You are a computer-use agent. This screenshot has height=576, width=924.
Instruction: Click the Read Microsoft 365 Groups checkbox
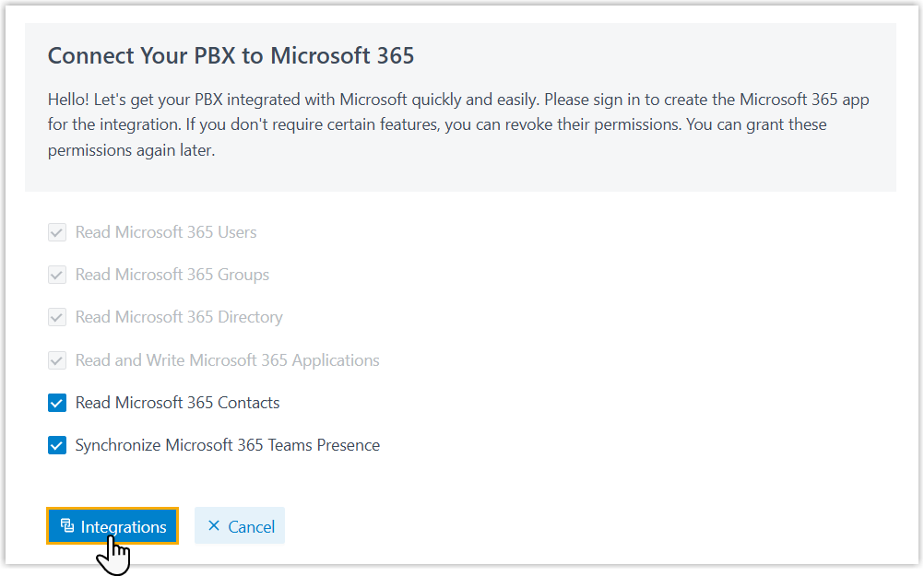57,275
